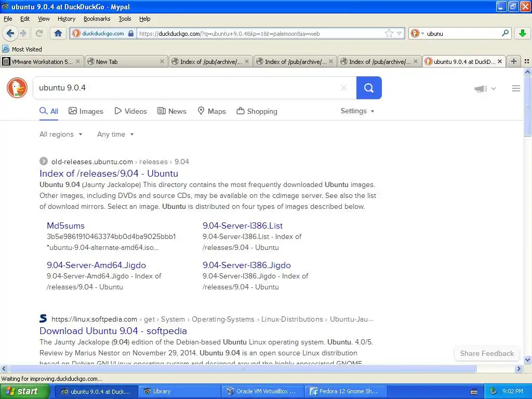Image resolution: width=532 pixels, height=399 pixels.
Task: Open the File menu
Action: coord(8,19)
